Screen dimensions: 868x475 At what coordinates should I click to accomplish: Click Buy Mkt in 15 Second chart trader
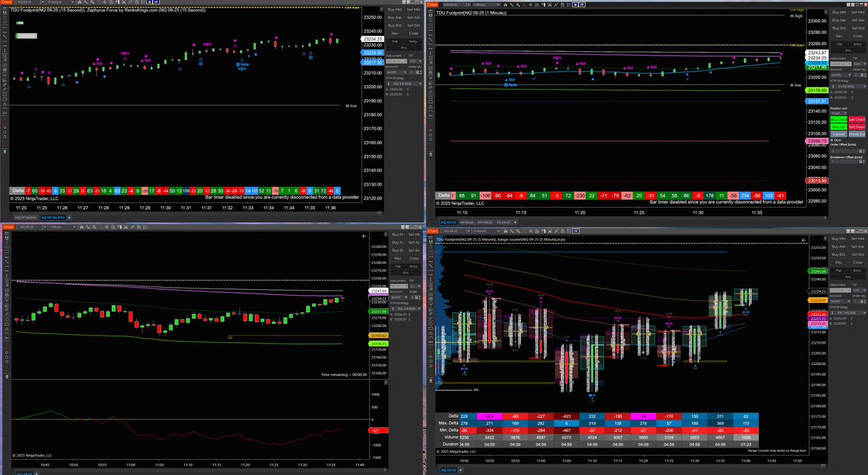(395, 9)
